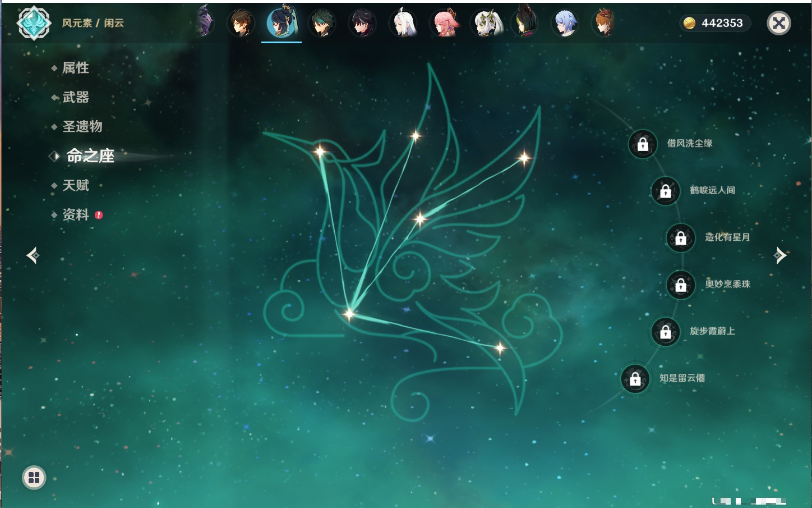Select the black-eared Tighnari portrait
The width and height of the screenshot is (812, 508).
coord(525,21)
